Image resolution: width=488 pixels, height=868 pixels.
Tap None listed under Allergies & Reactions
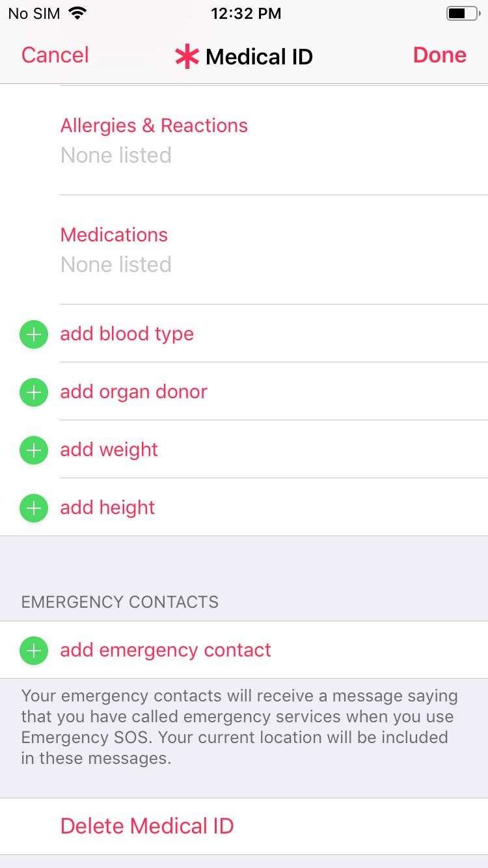116,155
